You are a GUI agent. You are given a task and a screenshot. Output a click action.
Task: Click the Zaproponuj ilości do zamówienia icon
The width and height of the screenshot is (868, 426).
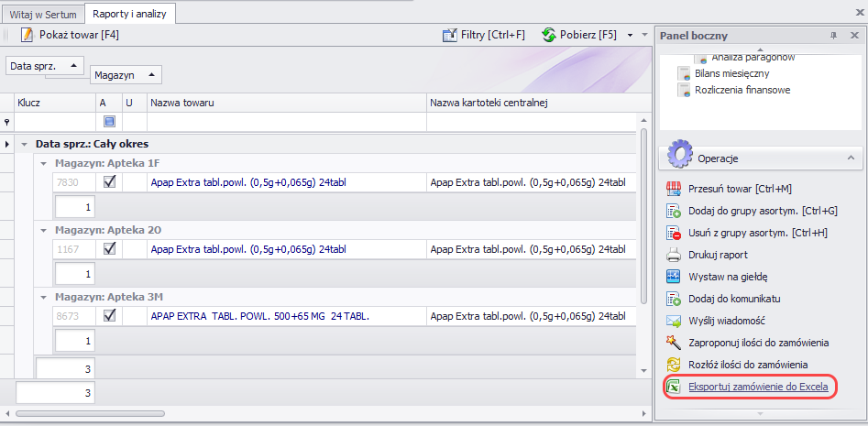click(674, 343)
